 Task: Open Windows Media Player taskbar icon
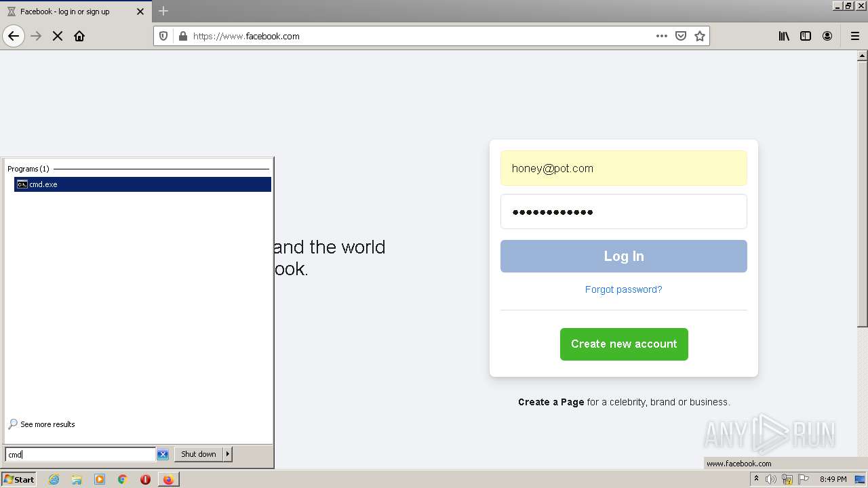point(100,479)
